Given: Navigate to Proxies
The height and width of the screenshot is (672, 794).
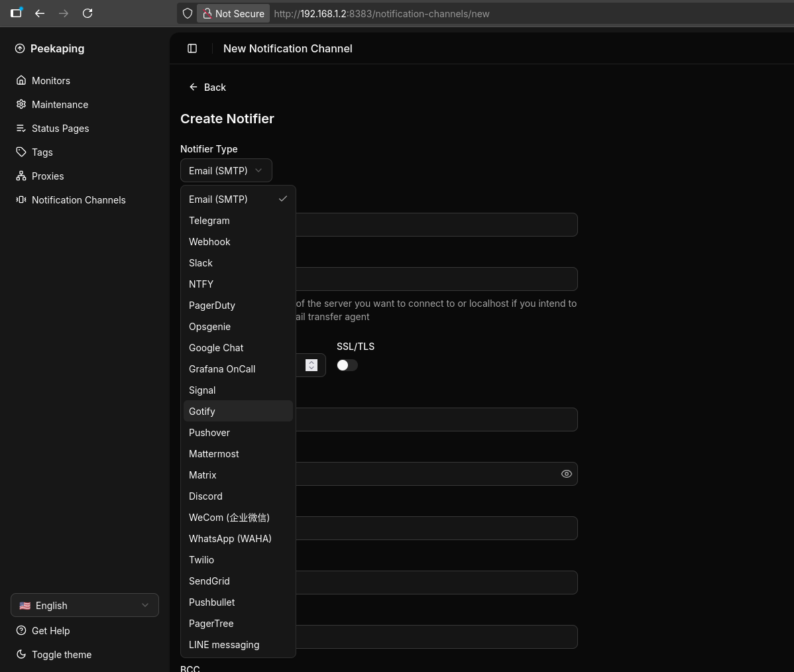Looking at the screenshot, I should tap(48, 176).
